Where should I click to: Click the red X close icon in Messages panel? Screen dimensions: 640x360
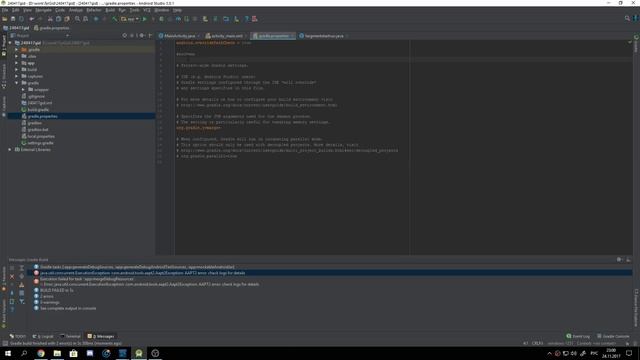pyautogui.click(x=12, y=277)
